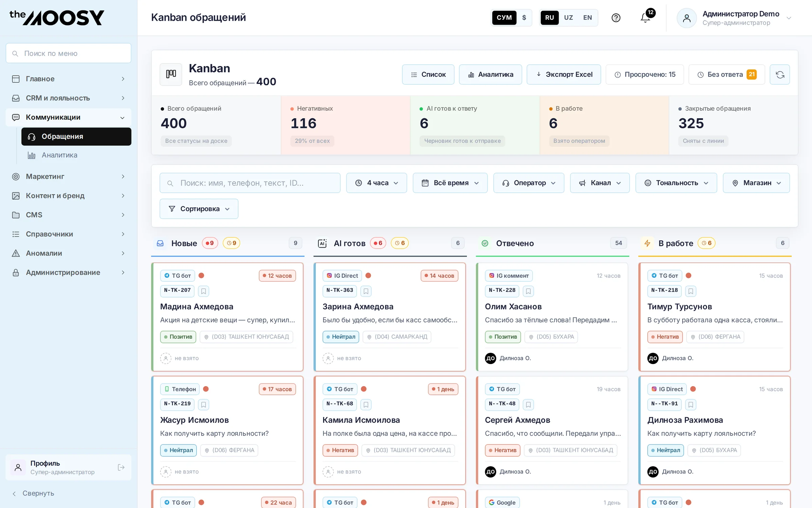Open the Сортировка dropdown
The width and height of the screenshot is (812, 508).
point(199,209)
